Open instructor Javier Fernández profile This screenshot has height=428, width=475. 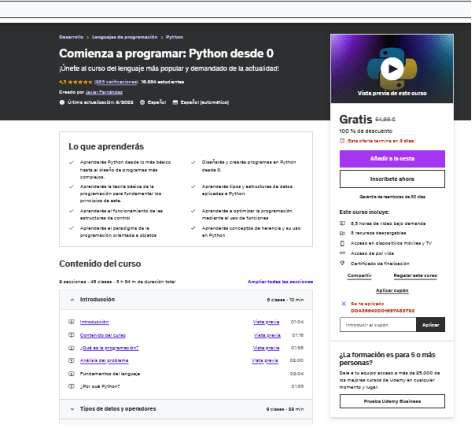pos(104,92)
